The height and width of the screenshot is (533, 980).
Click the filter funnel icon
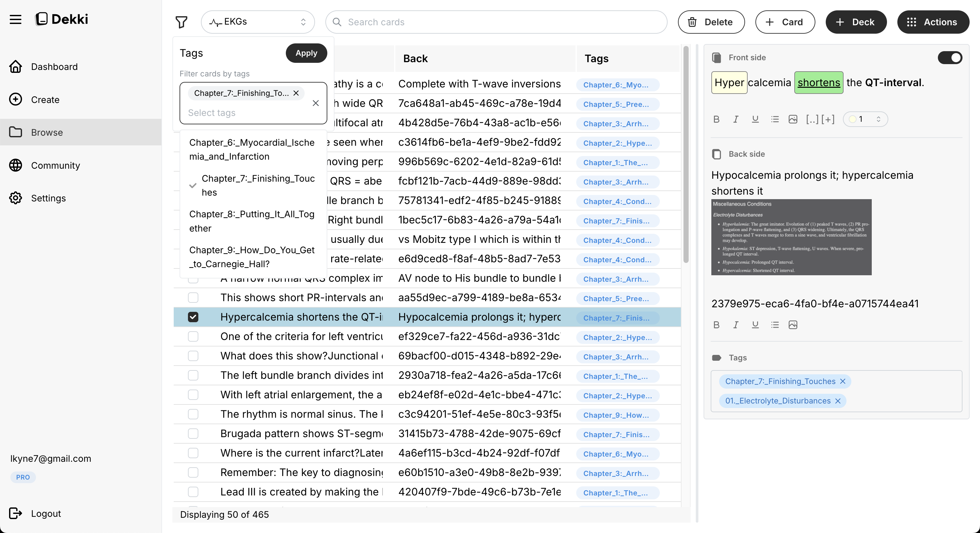[181, 22]
